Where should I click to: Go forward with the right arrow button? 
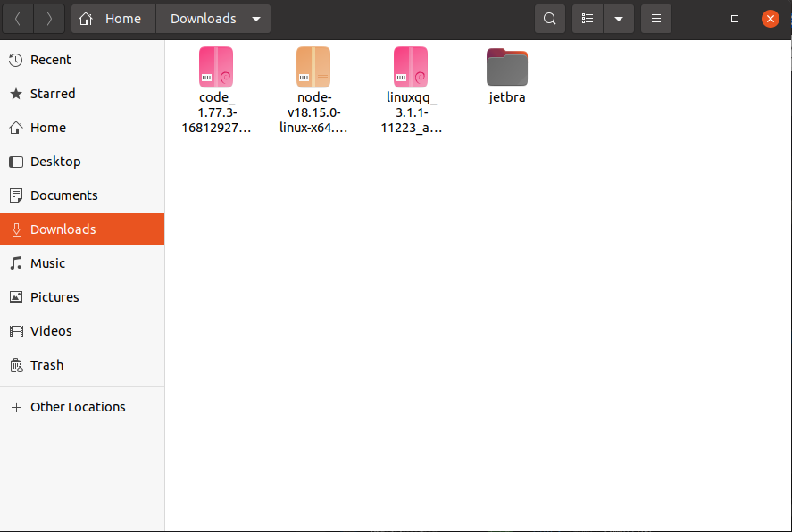click(49, 19)
